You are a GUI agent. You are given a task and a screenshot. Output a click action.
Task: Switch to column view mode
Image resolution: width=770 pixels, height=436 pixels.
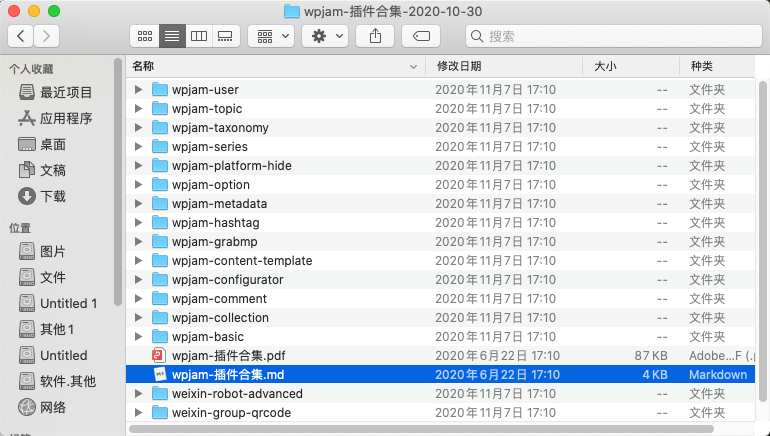199,36
